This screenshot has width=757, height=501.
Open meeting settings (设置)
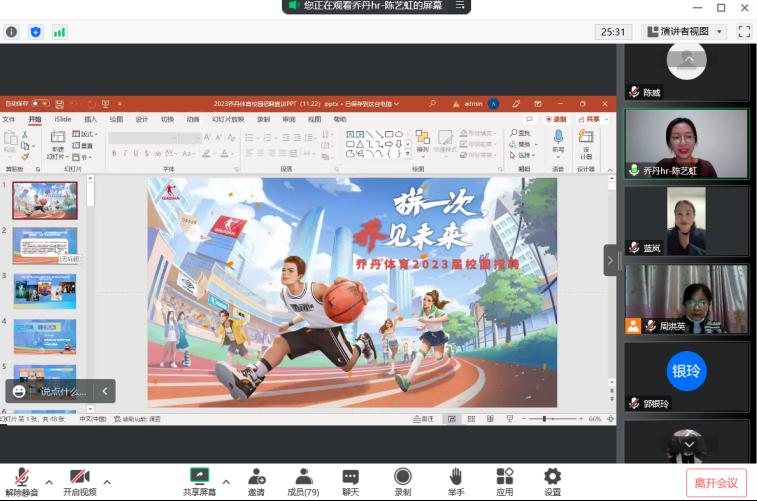coord(552,481)
